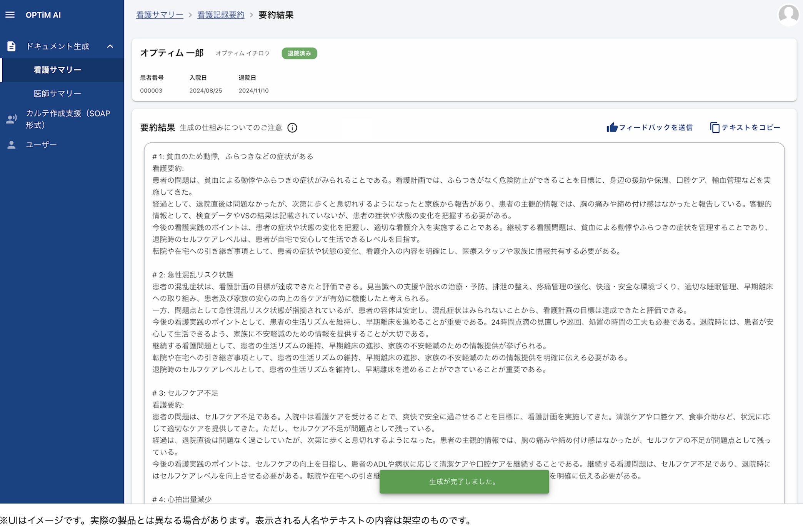Click the thumbs-up feedback icon

pyautogui.click(x=611, y=127)
